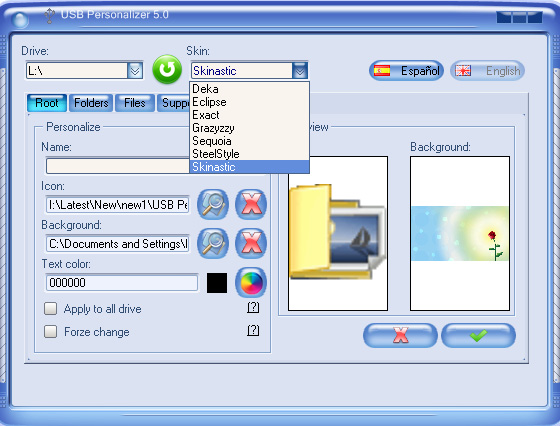The height and width of the screenshot is (426, 560).
Task: Choose highlighted Skinastic skin in list
Action: pyautogui.click(x=249, y=167)
